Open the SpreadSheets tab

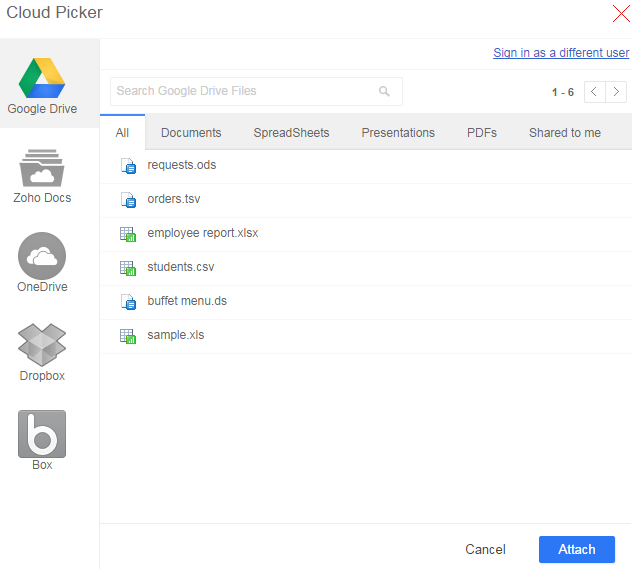(x=291, y=133)
